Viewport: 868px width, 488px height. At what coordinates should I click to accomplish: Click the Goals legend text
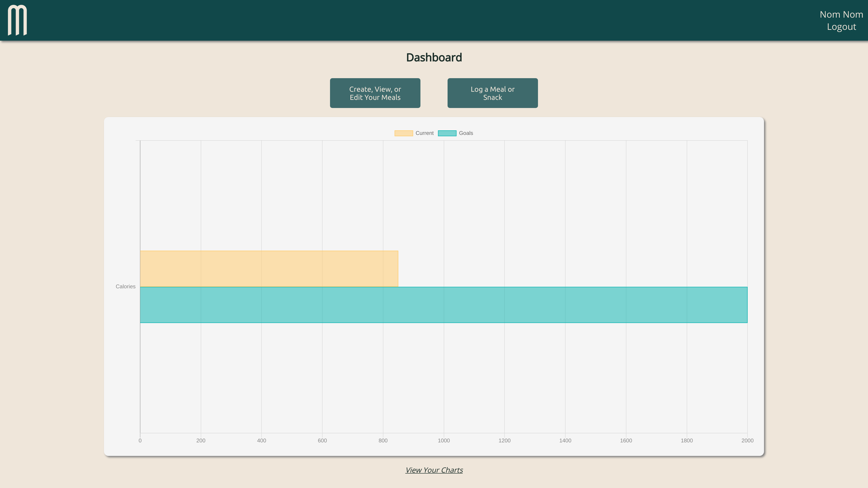(466, 133)
